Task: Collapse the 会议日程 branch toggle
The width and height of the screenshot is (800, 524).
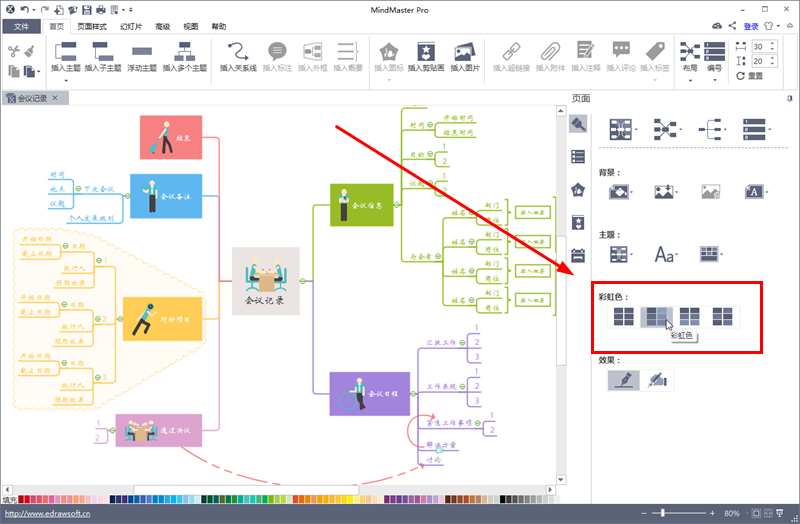Action: point(413,394)
